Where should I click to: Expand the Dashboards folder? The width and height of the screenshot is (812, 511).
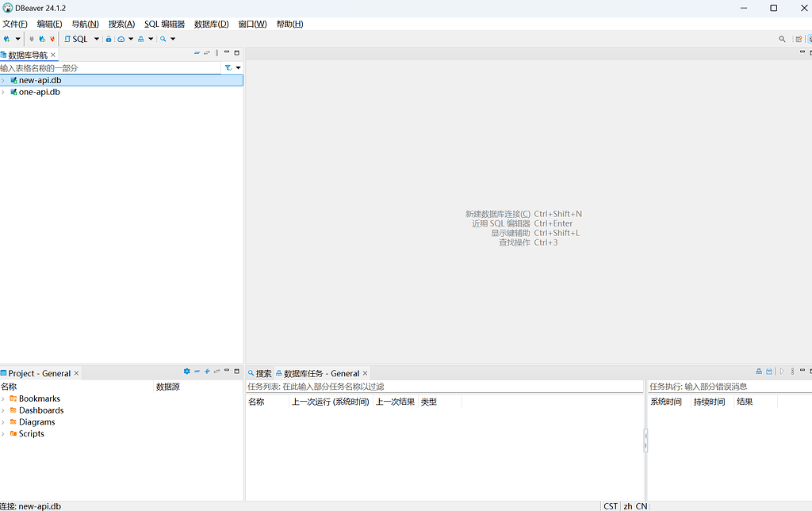tap(3, 410)
